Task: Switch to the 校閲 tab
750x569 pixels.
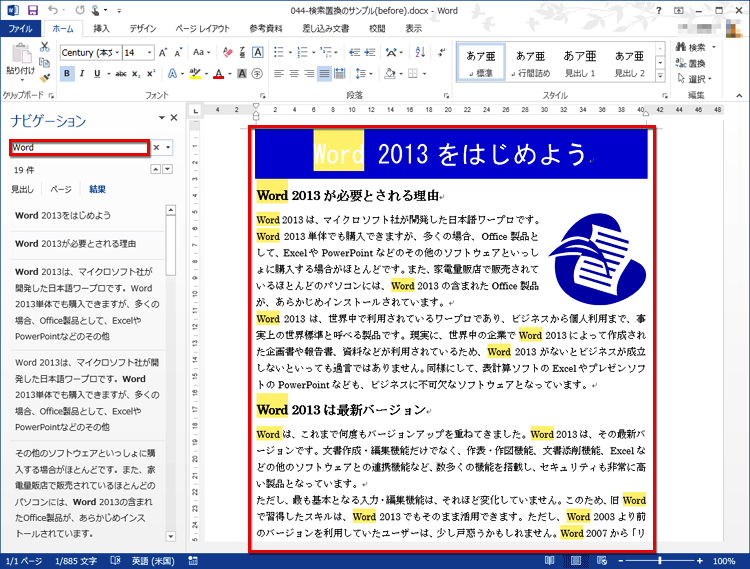Action: click(x=377, y=29)
